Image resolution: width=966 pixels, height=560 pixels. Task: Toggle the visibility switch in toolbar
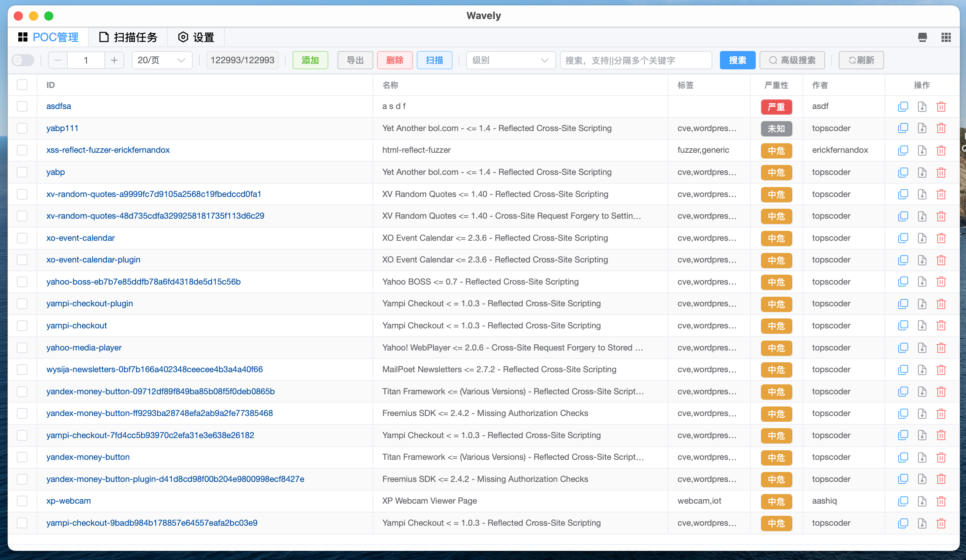[x=22, y=60]
